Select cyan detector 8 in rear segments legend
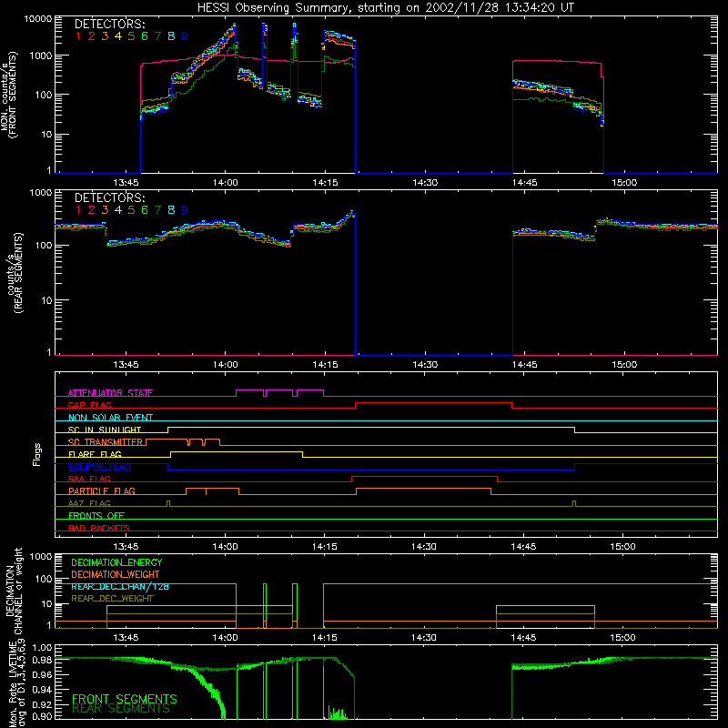This screenshot has width=728, height=728. click(171, 210)
